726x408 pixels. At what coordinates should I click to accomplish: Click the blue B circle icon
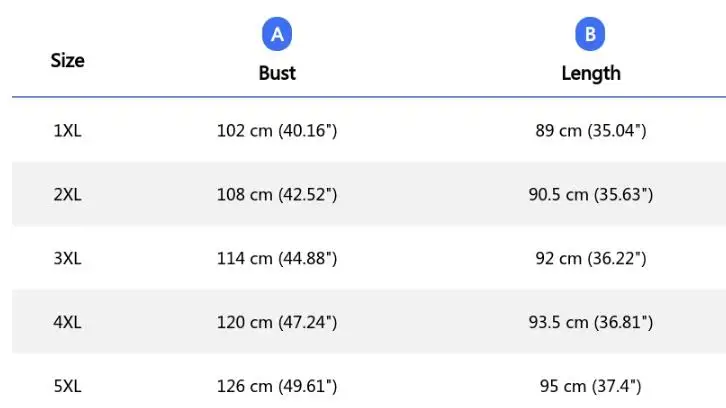tap(590, 36)
